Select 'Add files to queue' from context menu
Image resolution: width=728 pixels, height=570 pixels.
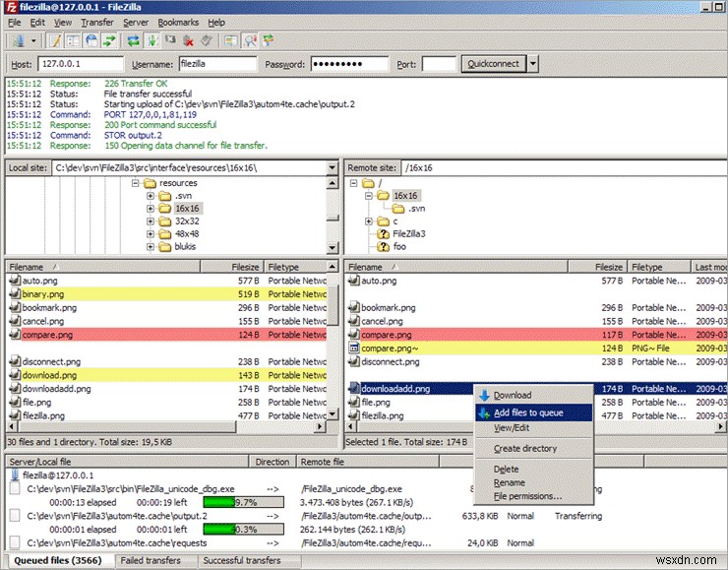pos(528,412)
